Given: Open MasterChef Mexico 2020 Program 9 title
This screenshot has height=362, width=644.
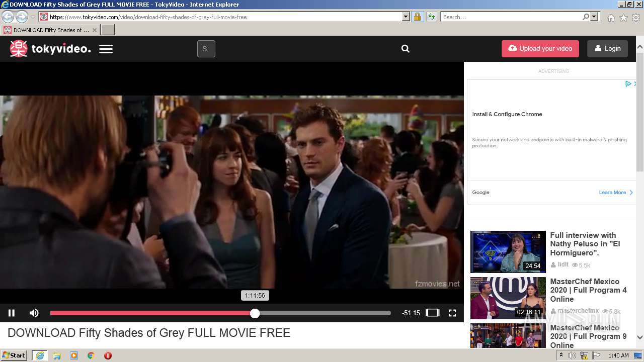Looking at the screenshot, I should (x=588, y=336).
